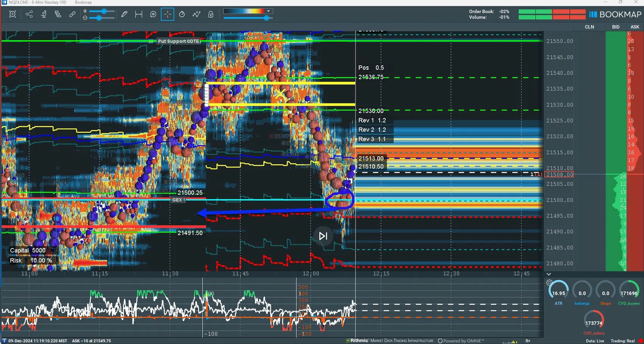Click the R+ status bar indicator
644x344 pixels.
pyautogui.click(x=528, y=341)
